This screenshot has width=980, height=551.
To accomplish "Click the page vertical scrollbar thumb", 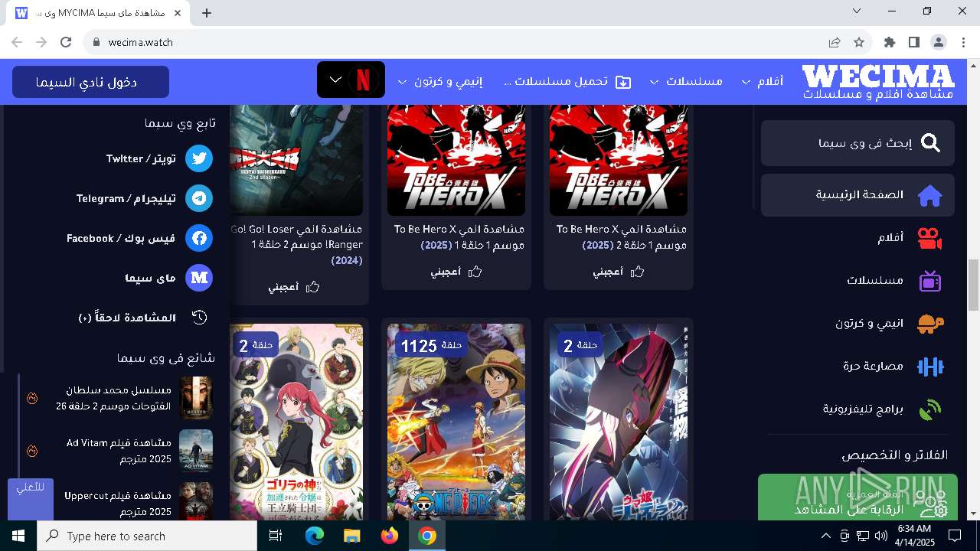I will click(973, 285).
